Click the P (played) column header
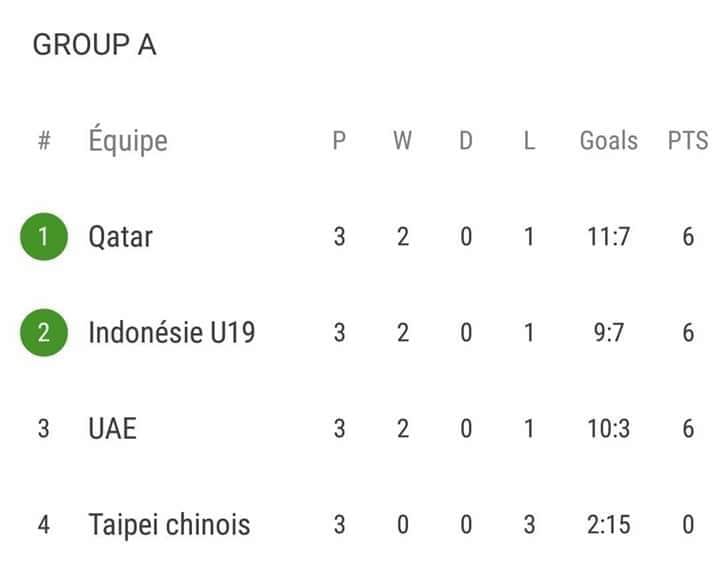Image resolution: width=720 pixels, height=586 pixels. click(339, 141)
